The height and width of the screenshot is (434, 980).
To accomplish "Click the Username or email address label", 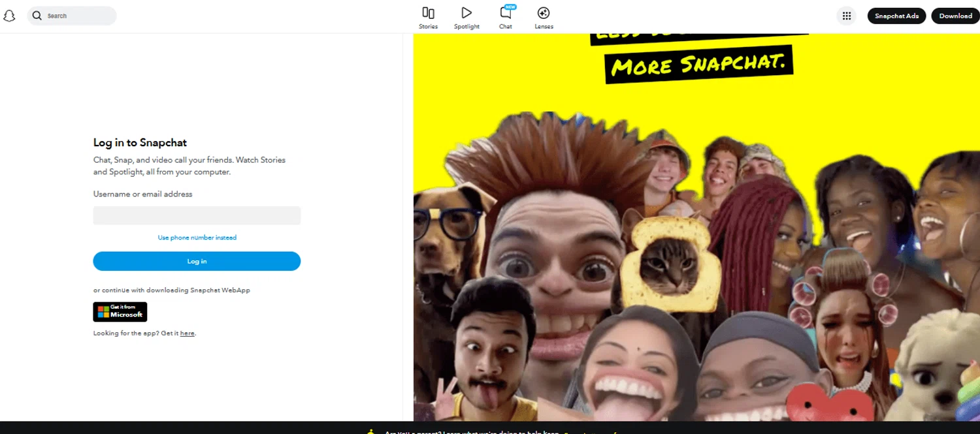I will click(x=142, y=194).
